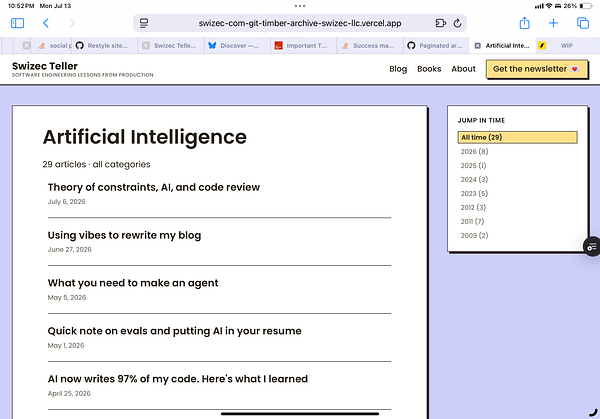
Task: Open the Share sheet icon
Action: click(524, 23)
